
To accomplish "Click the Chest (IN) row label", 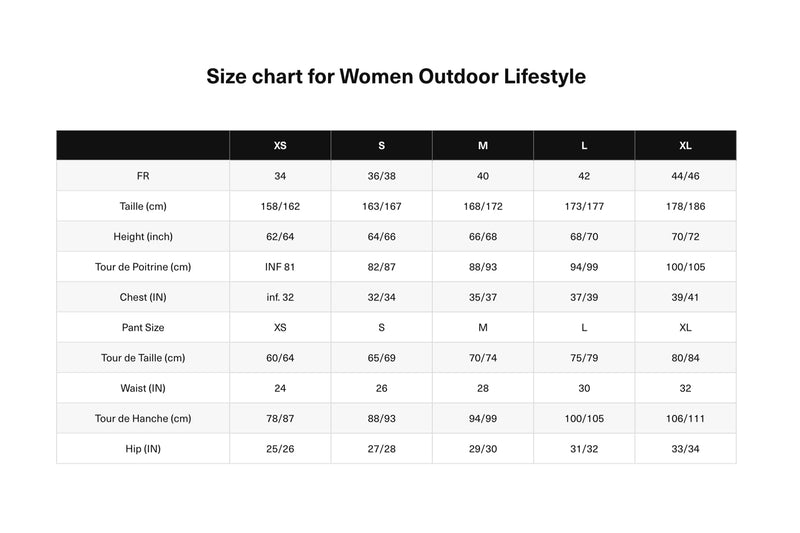I will 143,297.
